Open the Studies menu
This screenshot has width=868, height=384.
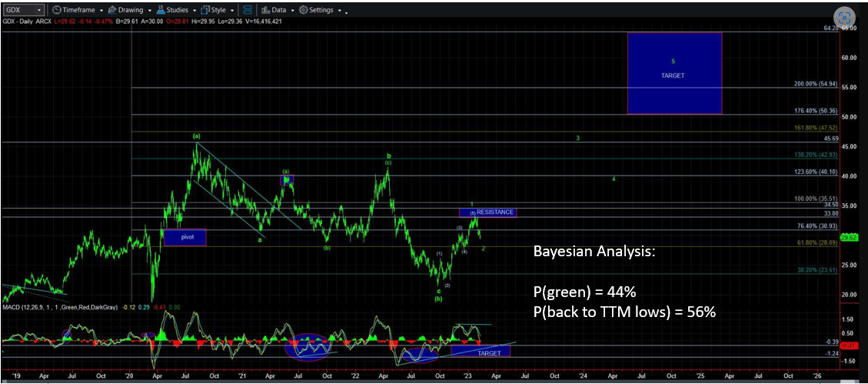point(176,10)
